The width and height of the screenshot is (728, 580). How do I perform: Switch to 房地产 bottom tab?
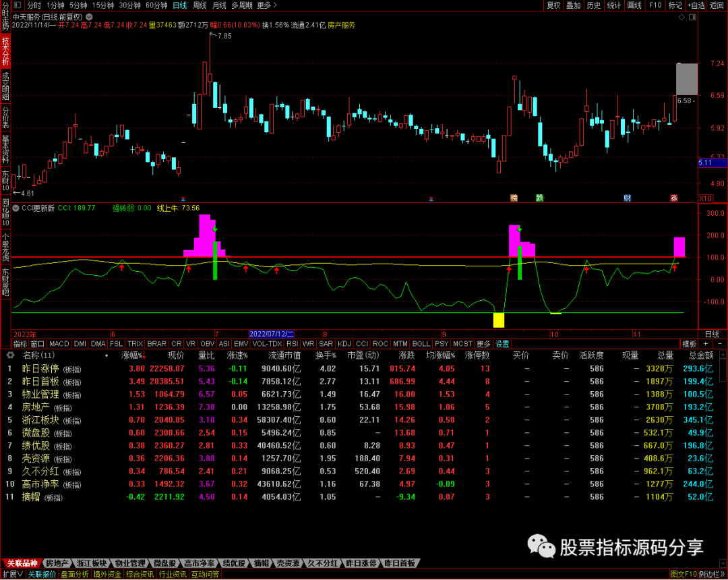click(x=57, y=563)
